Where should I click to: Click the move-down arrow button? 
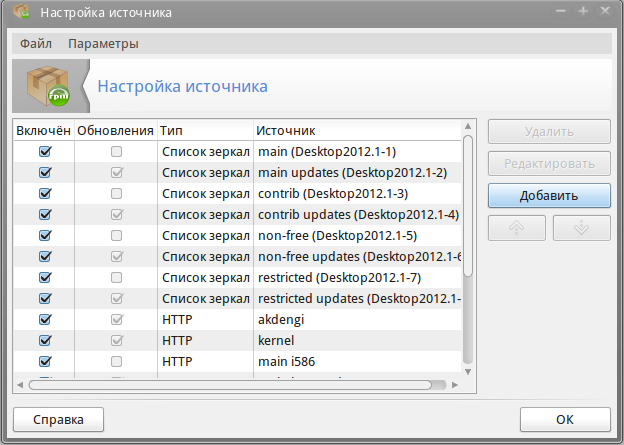click(x=581, y=228)
